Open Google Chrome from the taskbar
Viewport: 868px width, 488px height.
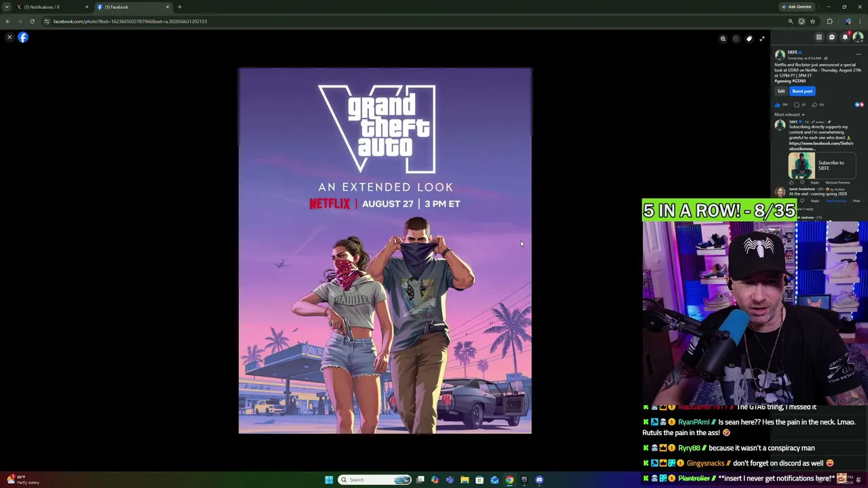(509, 480)
